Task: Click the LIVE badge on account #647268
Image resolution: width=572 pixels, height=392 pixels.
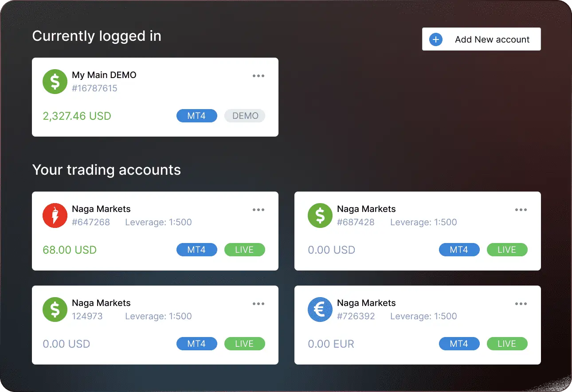Action: pos(245,250)
